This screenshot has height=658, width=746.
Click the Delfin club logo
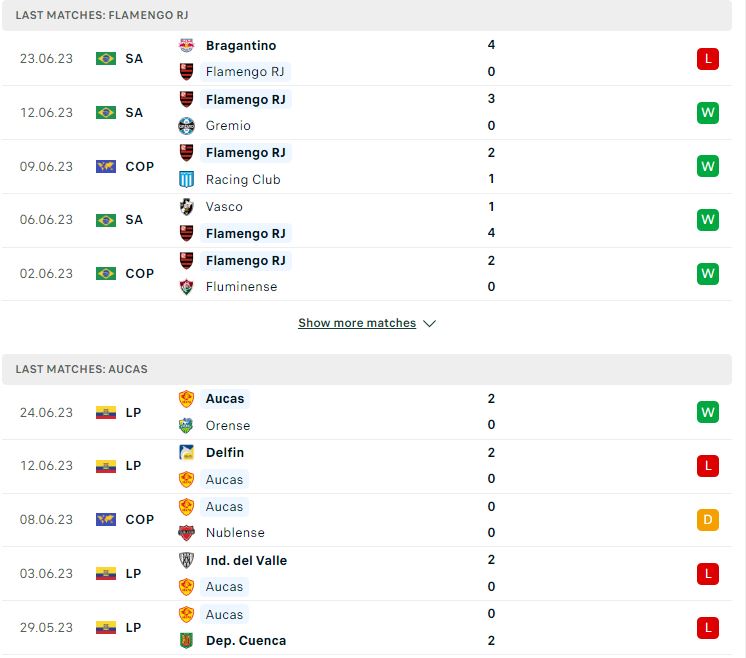(x=186, y=452)
